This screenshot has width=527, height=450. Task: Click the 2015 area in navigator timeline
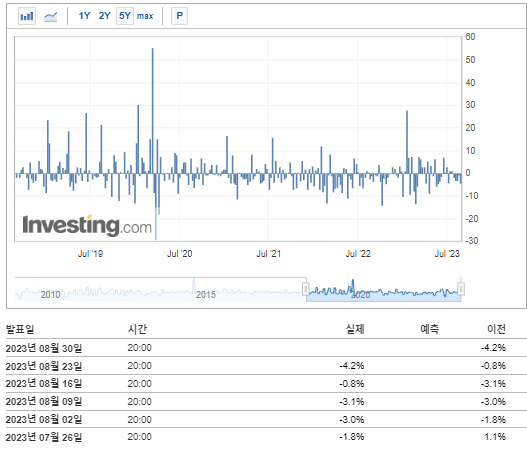(x=205, y=295)
